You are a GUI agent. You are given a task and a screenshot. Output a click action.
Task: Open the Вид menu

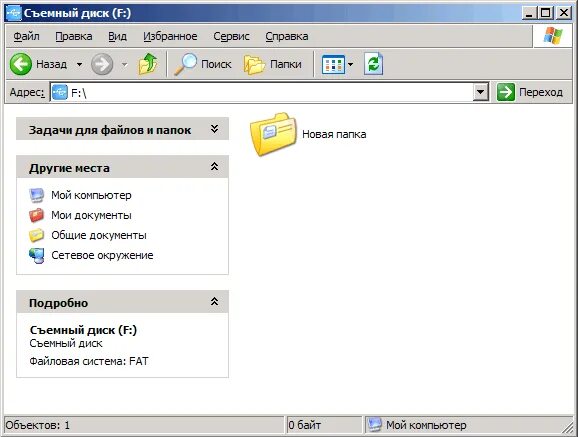click(118, 36)
